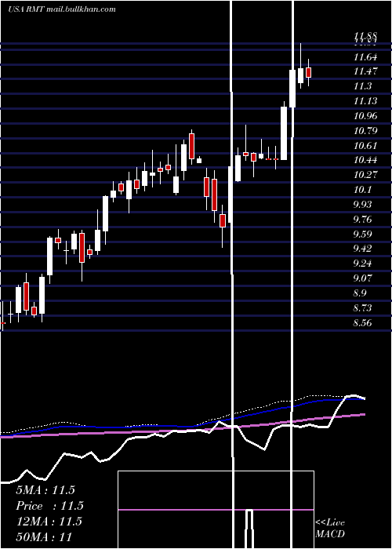Screen dimensions: 392x549
Task: Click the 10.79 price axis label
Action: [365, 131]
